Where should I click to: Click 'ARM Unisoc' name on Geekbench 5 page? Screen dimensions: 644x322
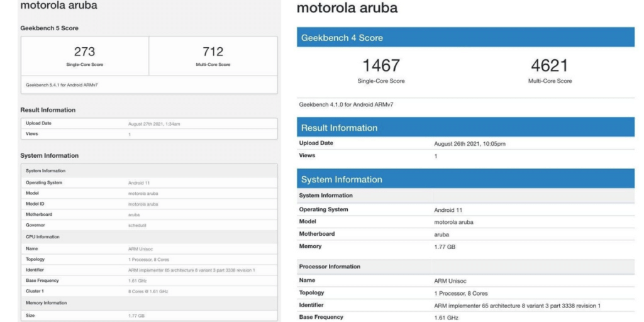coord(141,249)
